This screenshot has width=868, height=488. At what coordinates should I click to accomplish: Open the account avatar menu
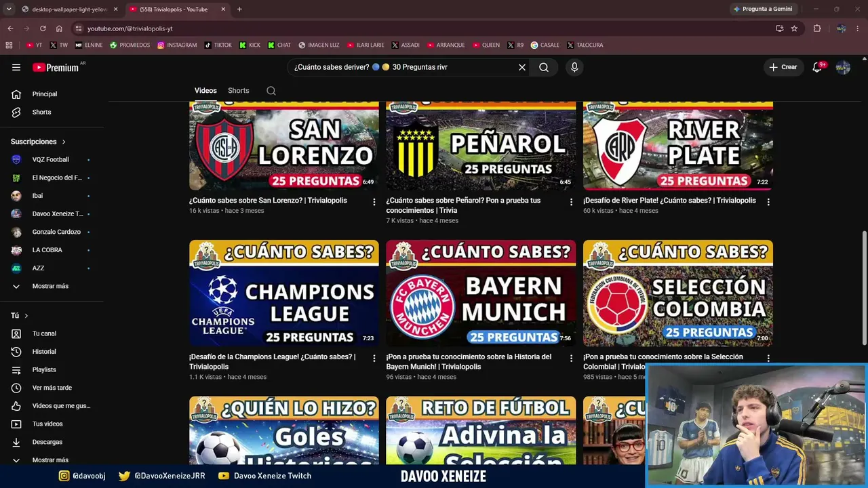pyautogui.click(x=843, y=67)
